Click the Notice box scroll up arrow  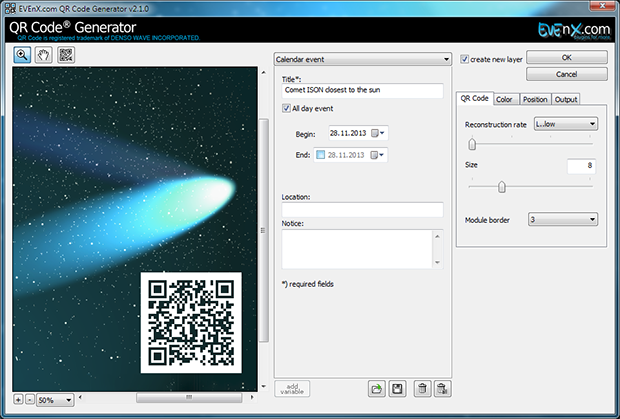click(x=437, y=237)
